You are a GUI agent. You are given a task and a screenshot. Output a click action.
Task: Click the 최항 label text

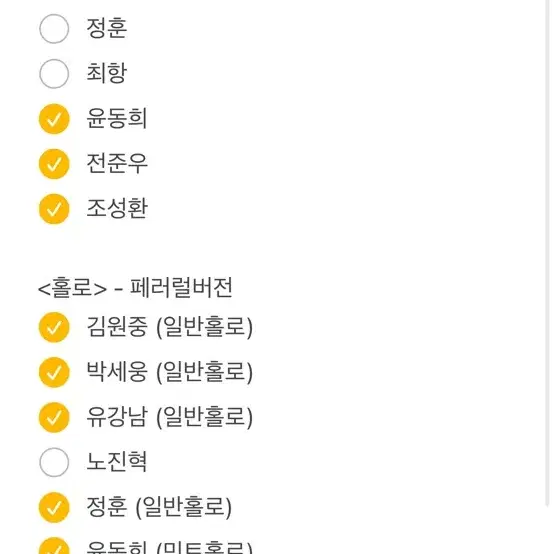coord(107,73)
